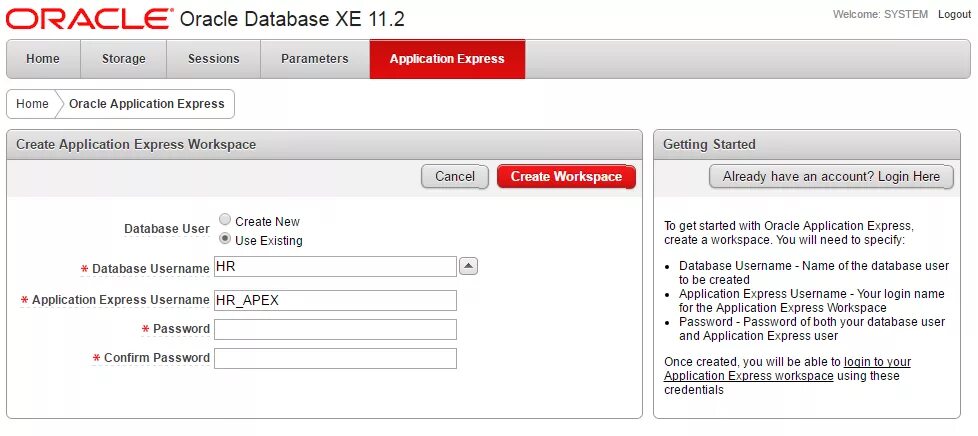The width and height of the screenshot is (978, 436).
Task: Open the Storage tab
Action: 123,59
